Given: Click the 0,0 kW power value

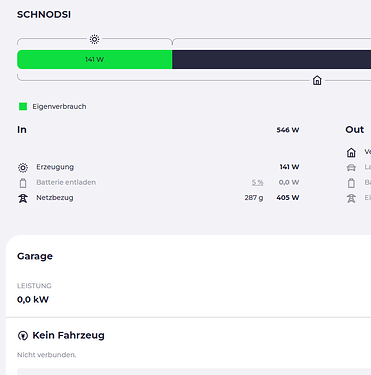Looking at the screenshot, I should (x=33, y=299).
